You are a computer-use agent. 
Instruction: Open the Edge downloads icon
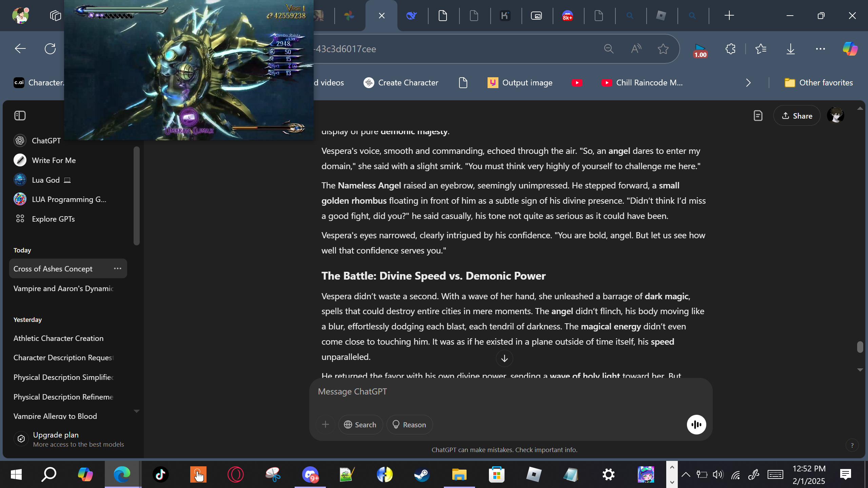[790, 49]
